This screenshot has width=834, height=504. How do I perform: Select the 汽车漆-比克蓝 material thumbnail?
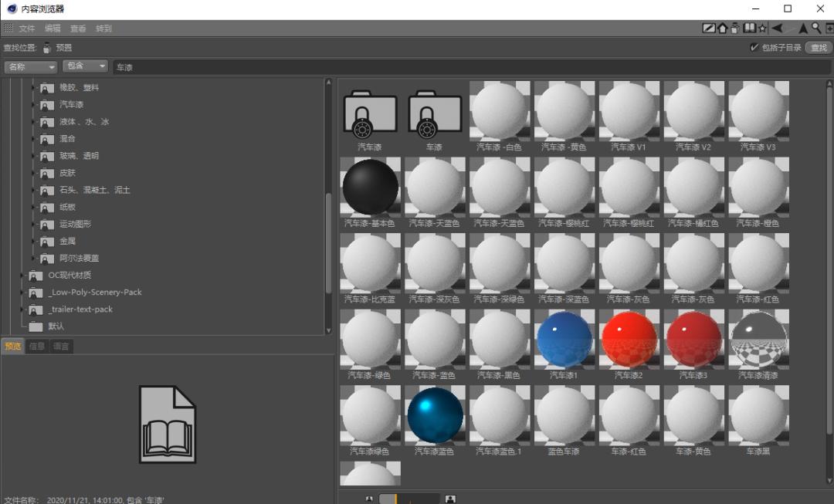[370, 263]
